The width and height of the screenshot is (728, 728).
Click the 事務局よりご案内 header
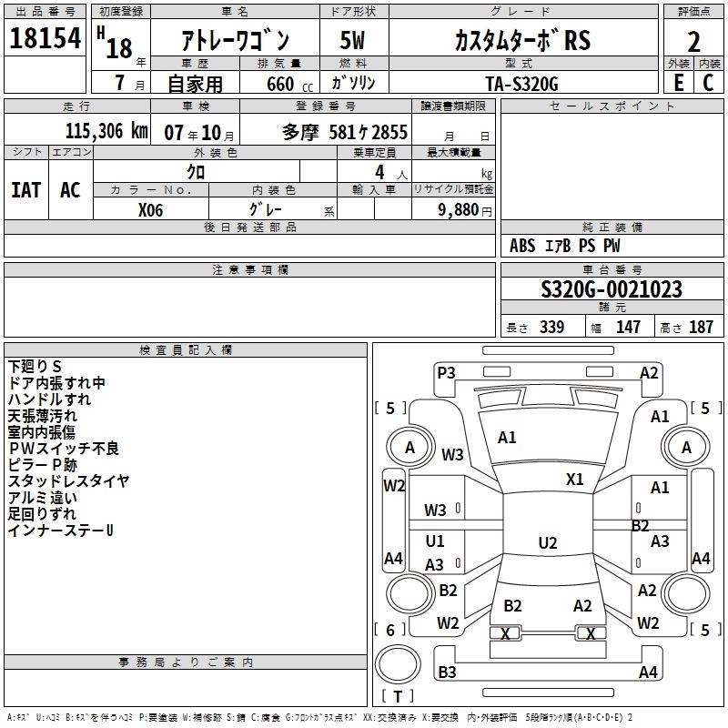point(186,662)
